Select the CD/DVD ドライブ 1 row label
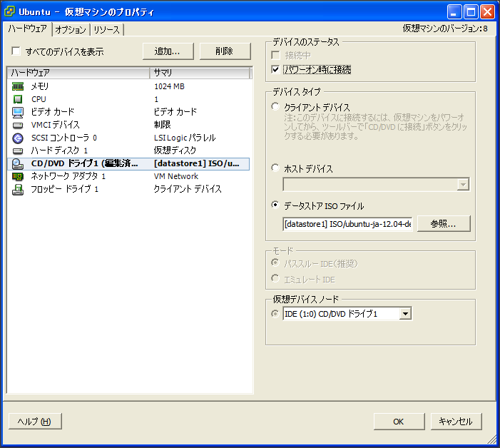The height and width of the screenshot is (448, 500). [x=84, y=163]
